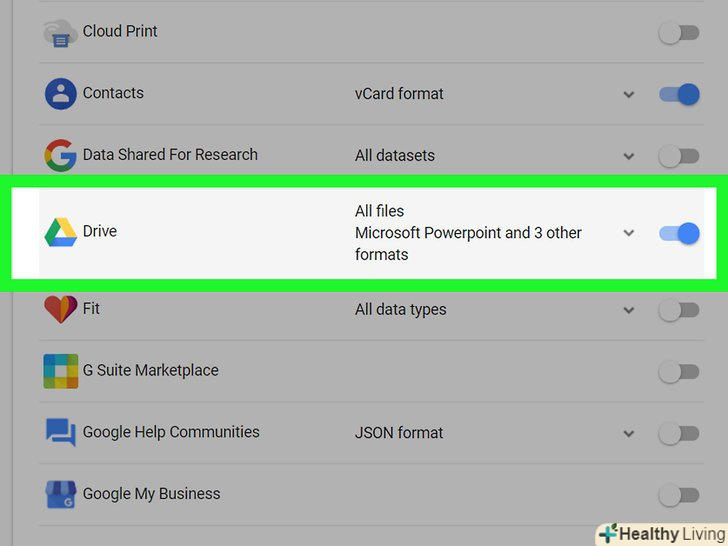The height and width of the screenshot is (546, 728).
Task: Select the Google Help Communities row label
Action: point(171,432)
